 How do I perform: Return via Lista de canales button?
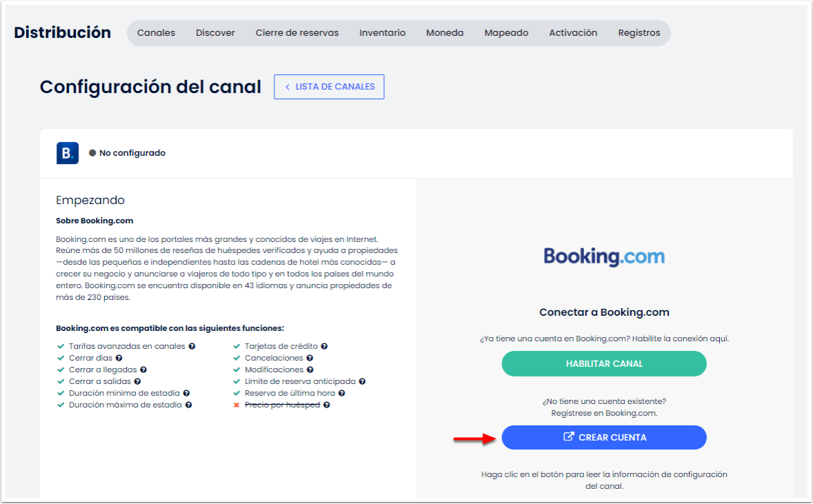coord(329,87)
